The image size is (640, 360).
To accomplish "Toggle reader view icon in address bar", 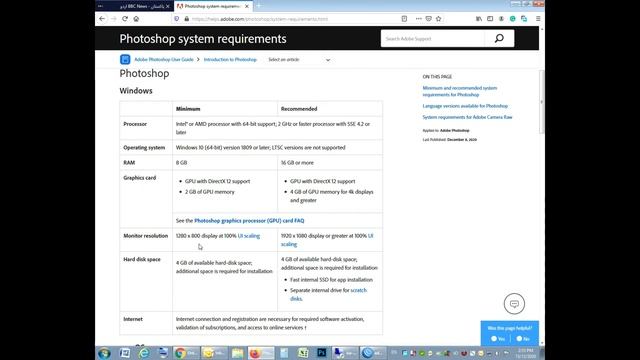I will [x=404, y=19].
